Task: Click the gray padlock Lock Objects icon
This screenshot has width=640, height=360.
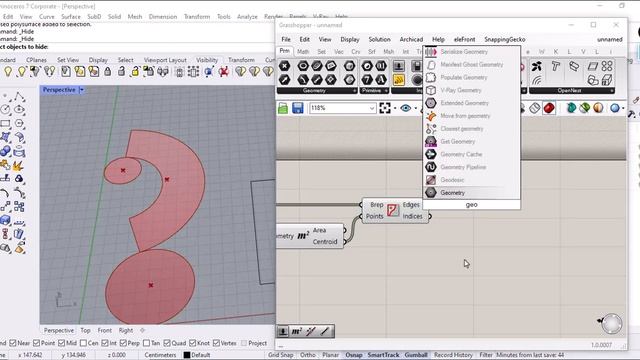Action: coord(107,72)
